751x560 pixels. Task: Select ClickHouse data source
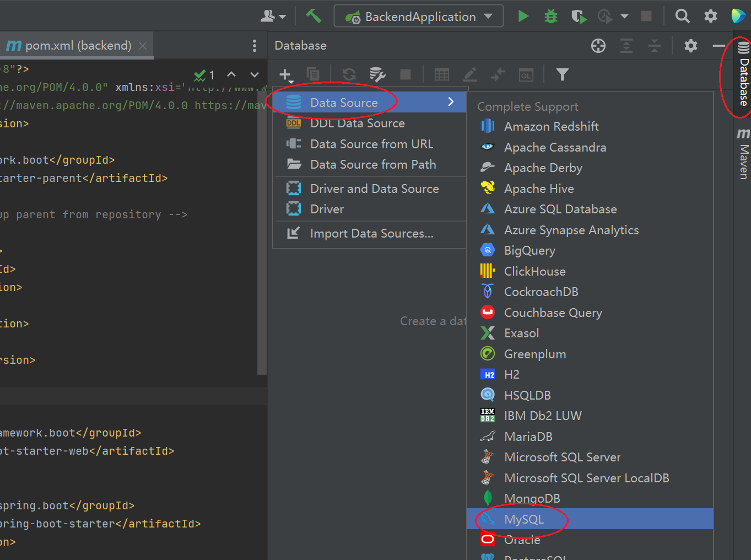[x=590, y=271]
